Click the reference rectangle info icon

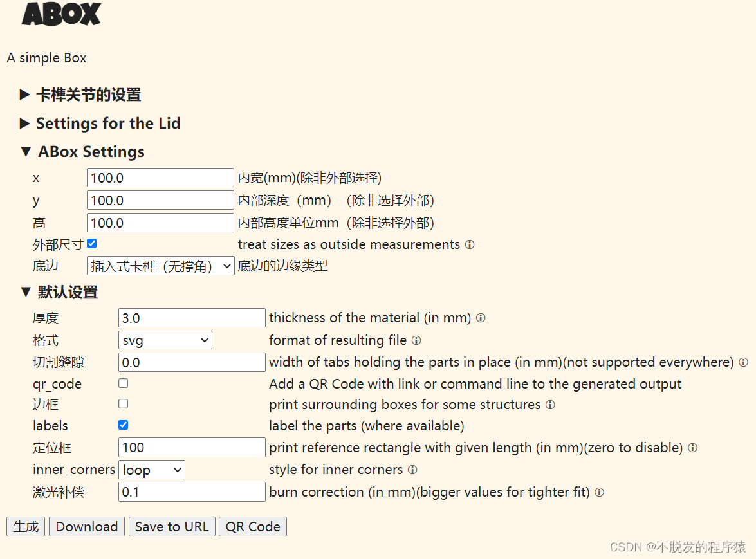point(693,448)
